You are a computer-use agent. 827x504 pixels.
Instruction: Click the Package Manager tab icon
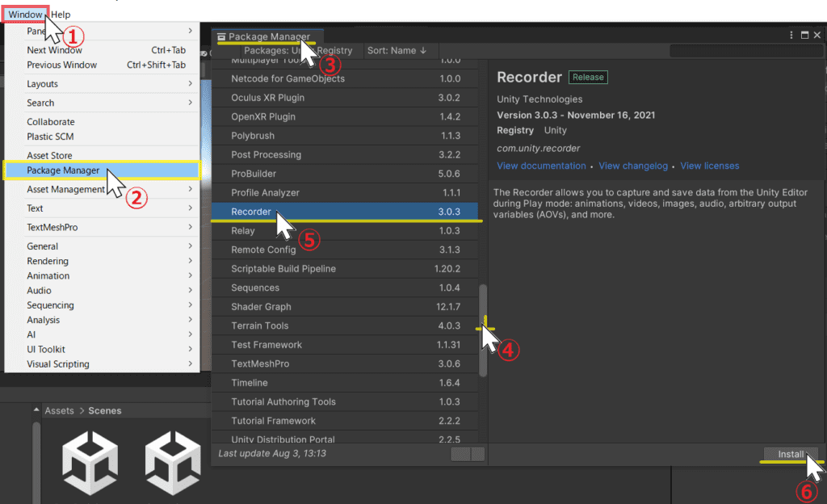tap(221, 37)
